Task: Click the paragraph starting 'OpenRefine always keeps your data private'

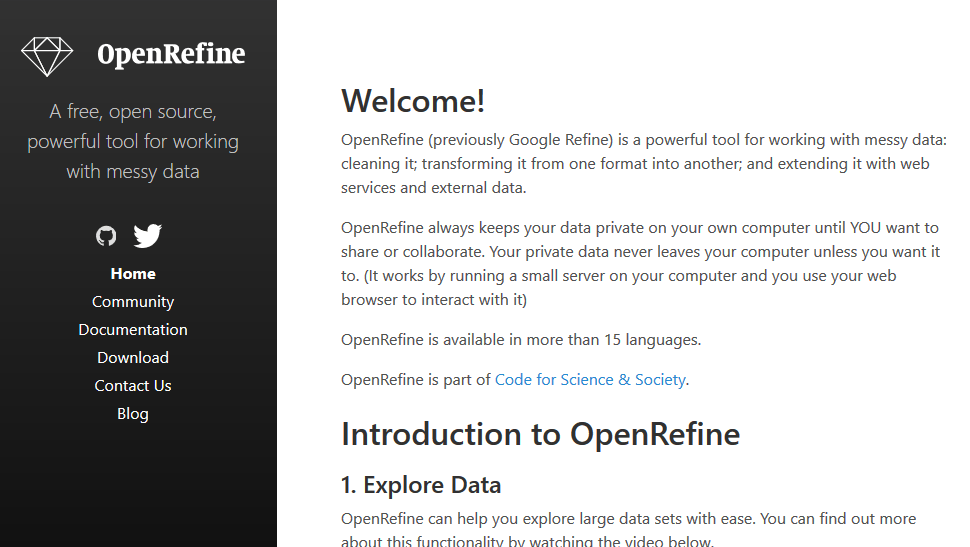Action: tap(640, 264)
